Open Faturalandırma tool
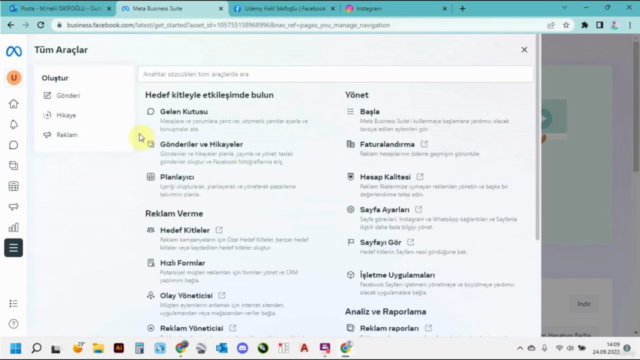The width and height of the screenshot is (640, 360). (x=387, y=144)
